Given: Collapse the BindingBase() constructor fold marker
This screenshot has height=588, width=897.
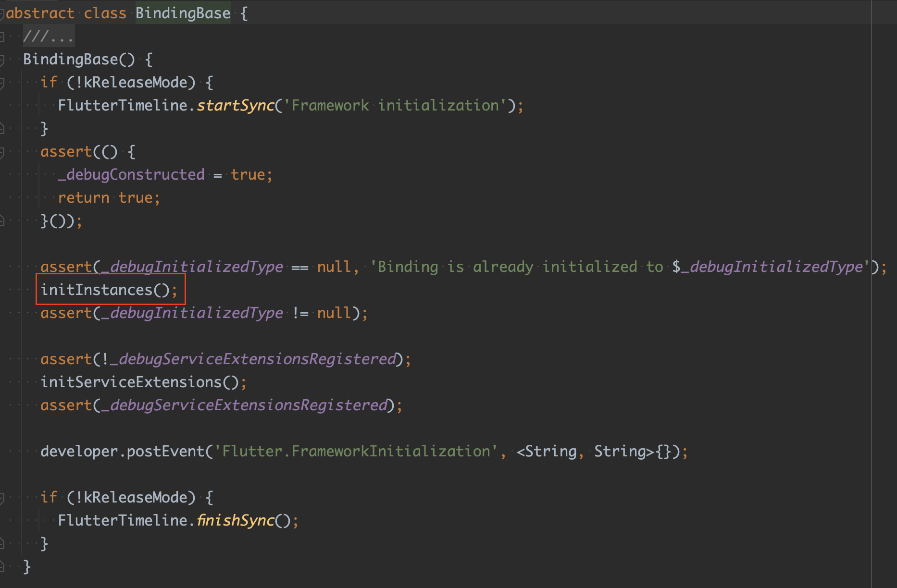Looking at the screenshot, I should (2, 60).
